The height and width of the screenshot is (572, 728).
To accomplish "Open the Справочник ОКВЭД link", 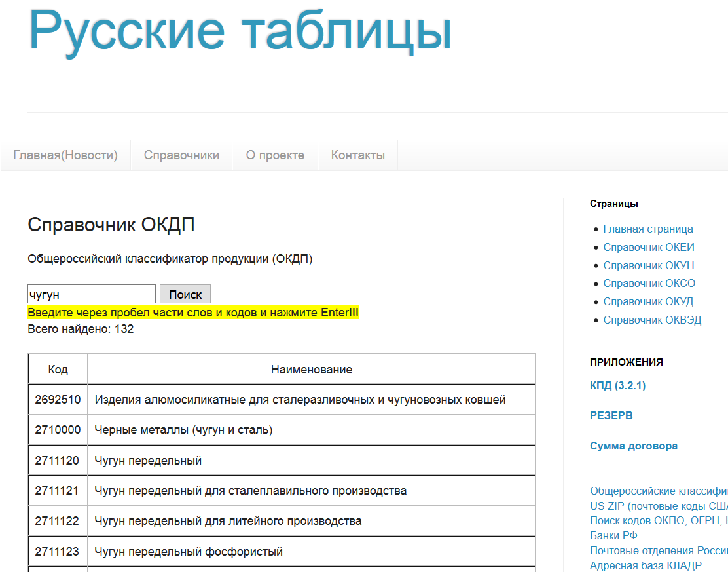I will coord(652,320).
